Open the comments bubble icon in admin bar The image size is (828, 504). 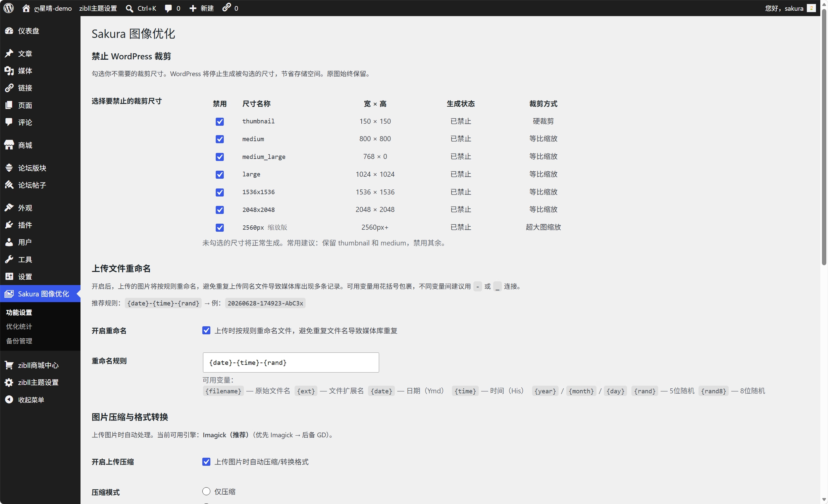tap(168, 8)
